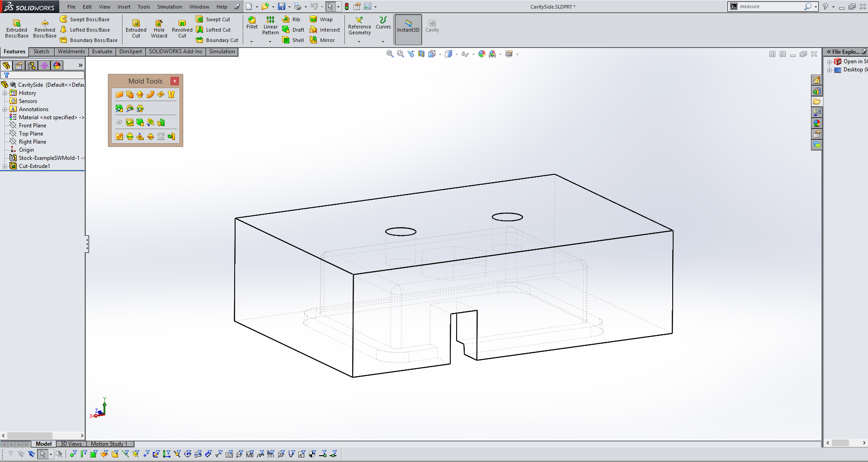Select the Extruded Boss/Base tool
The width and height of the screenshot is (868, 462).
point(17,29)
